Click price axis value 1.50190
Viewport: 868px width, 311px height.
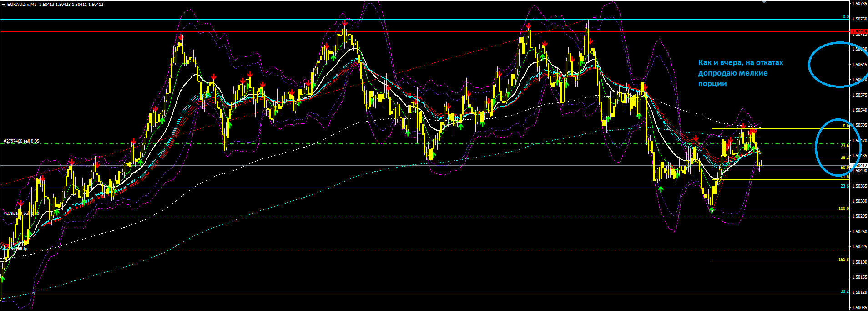coord(859,262)
